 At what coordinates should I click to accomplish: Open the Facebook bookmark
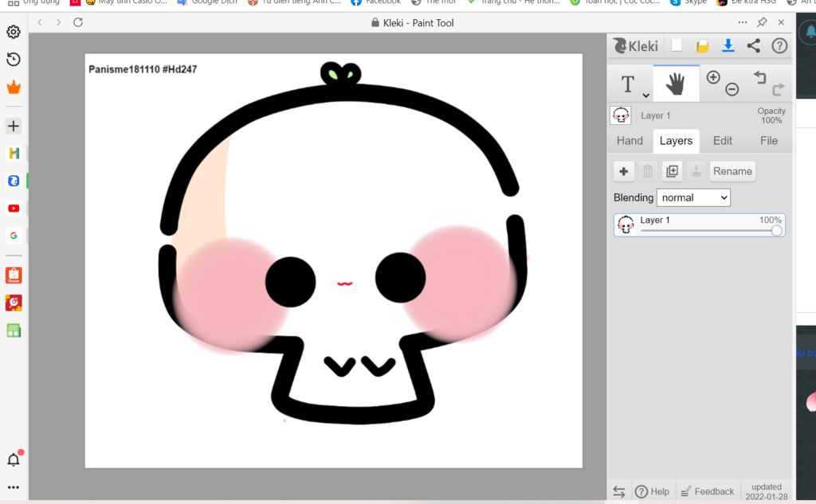point(376,2)
